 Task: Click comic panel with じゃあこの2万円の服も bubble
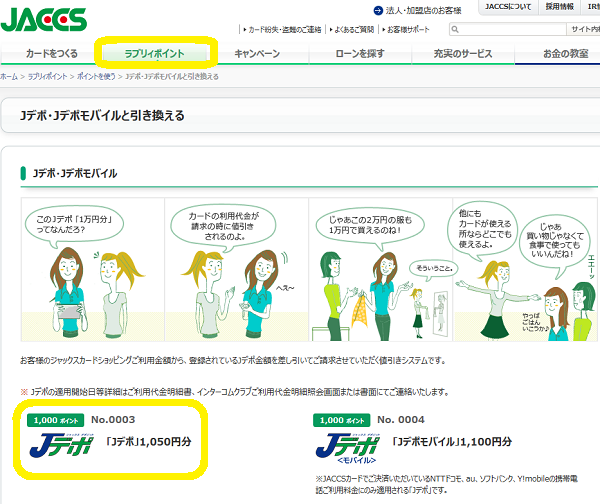point(380,269)
